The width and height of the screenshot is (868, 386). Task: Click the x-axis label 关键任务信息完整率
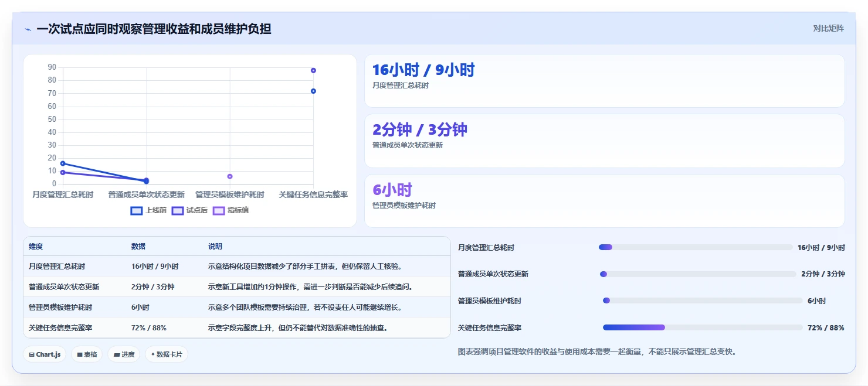point(313,194)
